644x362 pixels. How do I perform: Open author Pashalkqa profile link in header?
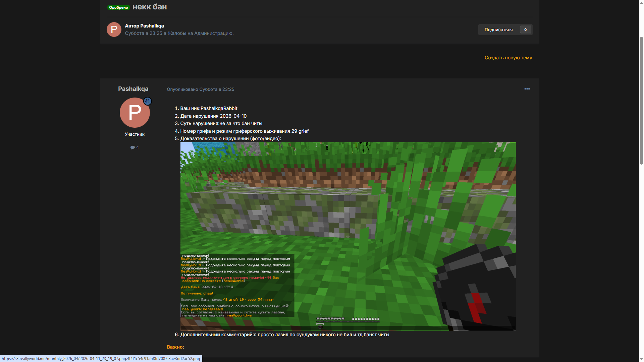152,26
